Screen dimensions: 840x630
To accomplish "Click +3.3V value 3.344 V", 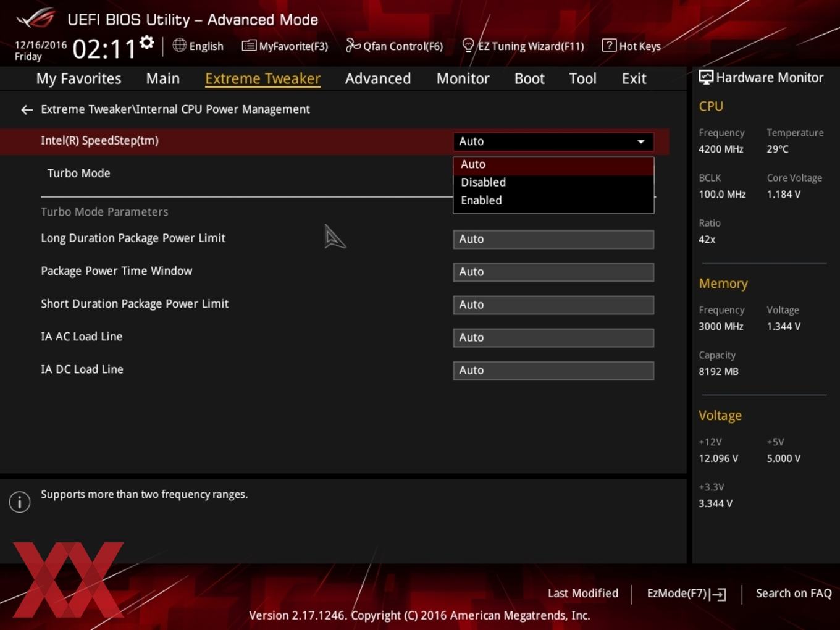I will (715, 504).
